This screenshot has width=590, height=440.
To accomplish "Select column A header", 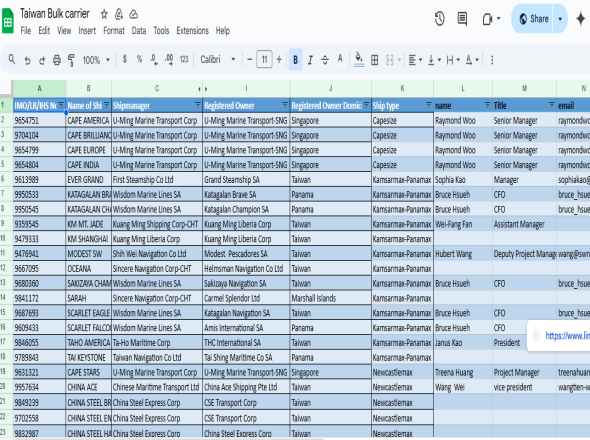I will pos(39,88).
